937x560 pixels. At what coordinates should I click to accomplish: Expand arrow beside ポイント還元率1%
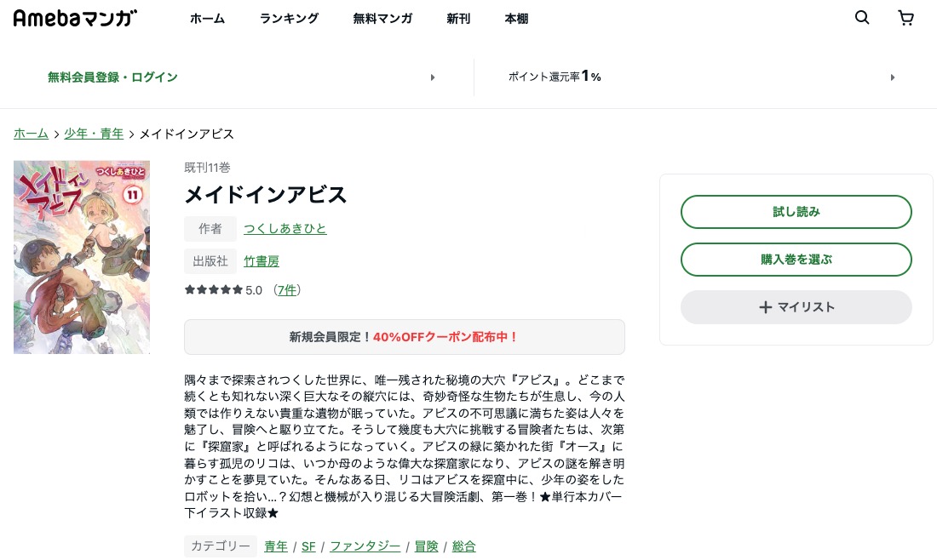(892, 77)
